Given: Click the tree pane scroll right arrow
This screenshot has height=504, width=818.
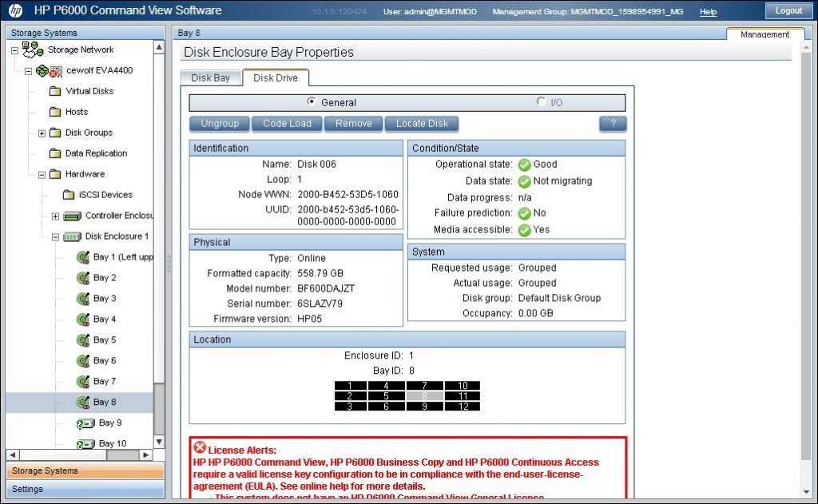Looking at the screenshot, I should 146,455.
